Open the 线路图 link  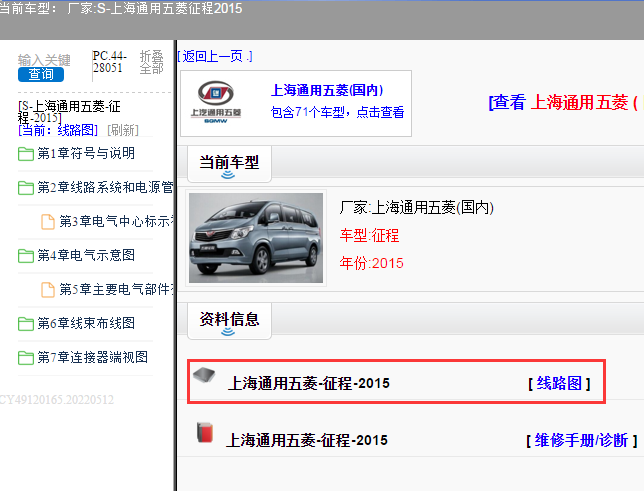coord(559,384)
